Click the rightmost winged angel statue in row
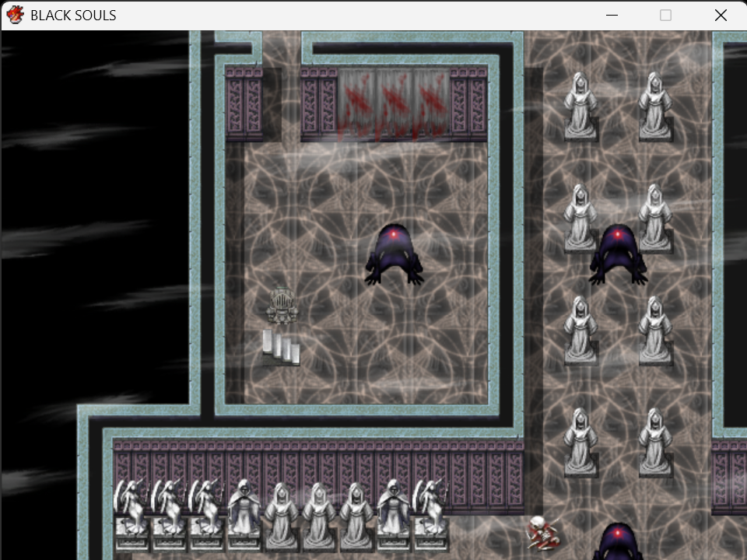The height and width of the screenshot is (560, 747). coord(430,513)
